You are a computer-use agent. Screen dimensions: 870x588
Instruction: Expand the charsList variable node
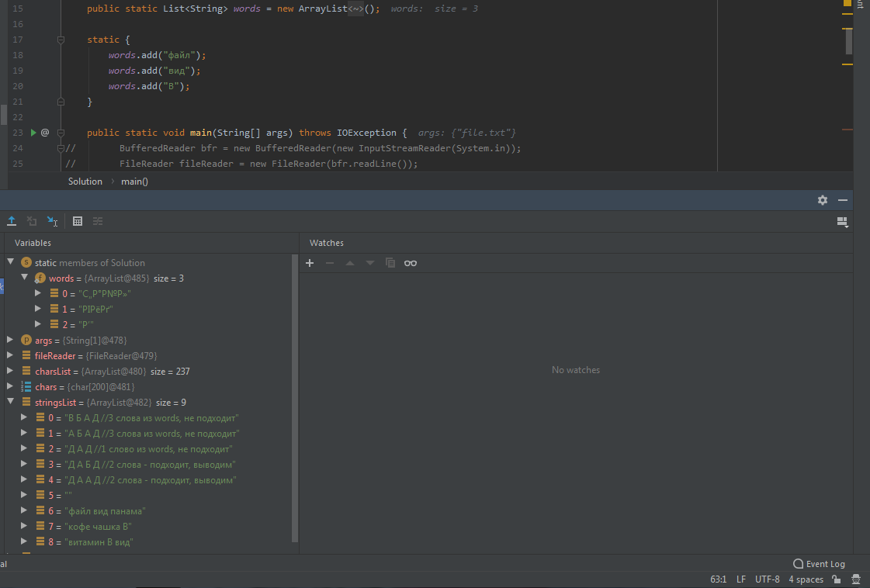[10, 371]
